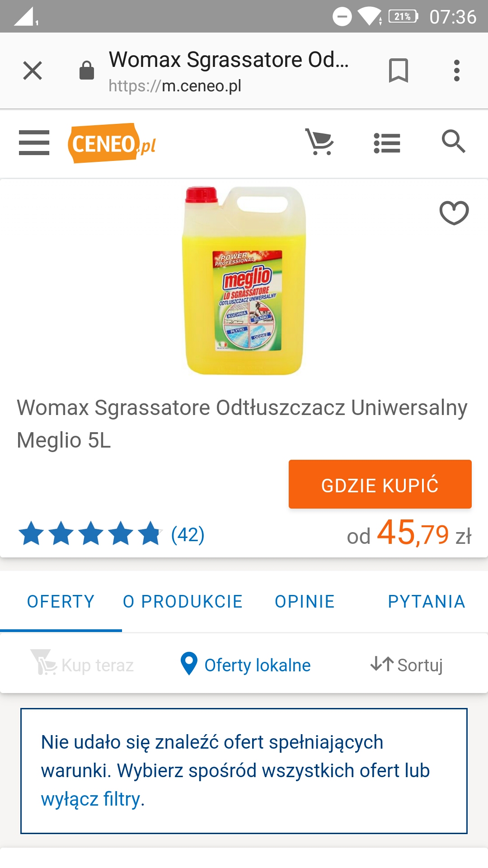Switch to the OPINIE tab
The image size is (488, 868).
(305, 602)
